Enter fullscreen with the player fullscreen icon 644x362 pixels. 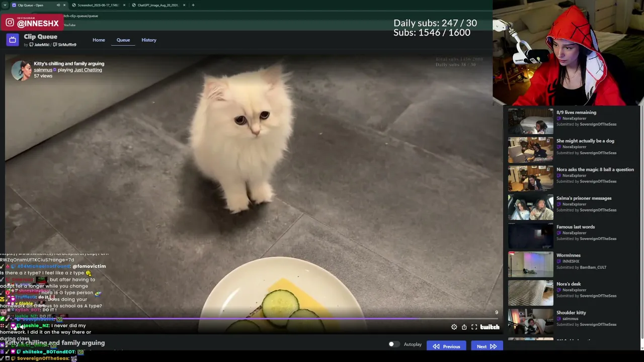[x=474, y=327]
